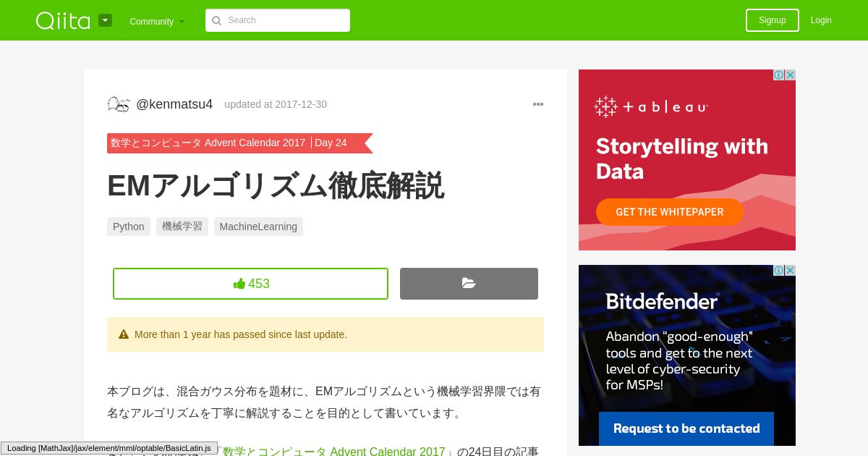Click the stock folder button
The image size is (868, 456).
coord(469,284)
